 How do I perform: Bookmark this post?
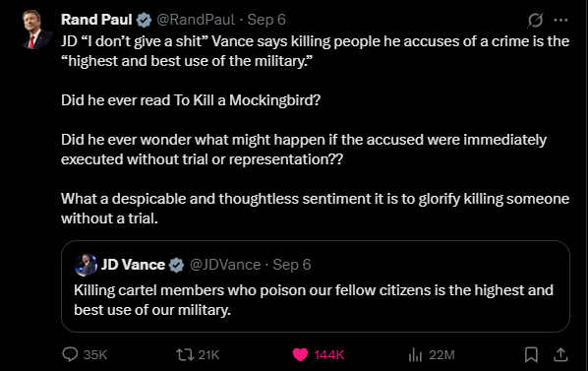(531, 354)
